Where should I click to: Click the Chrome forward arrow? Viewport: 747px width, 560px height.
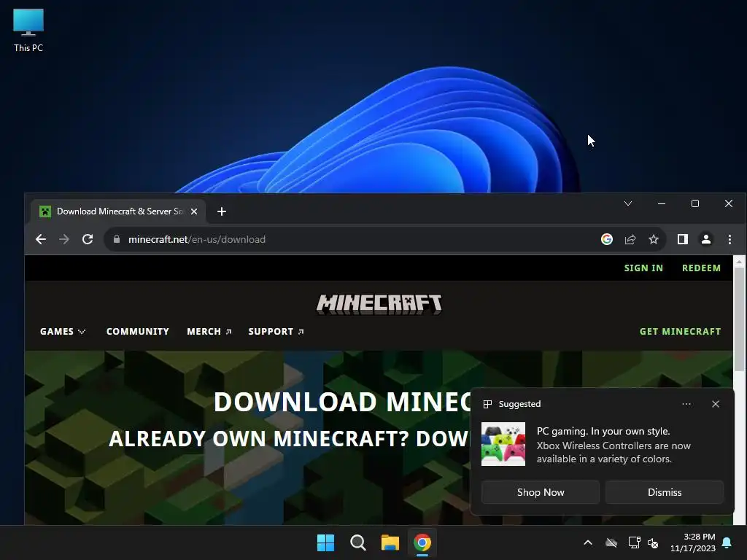[64, 239]
